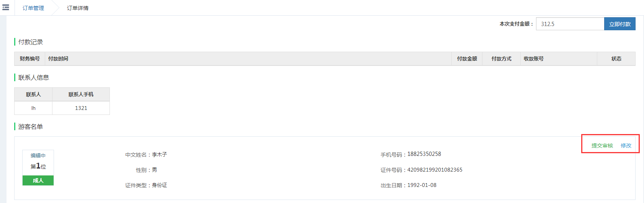
Task: Click the 付款金额 column header
Action: [x=467, y=59]
